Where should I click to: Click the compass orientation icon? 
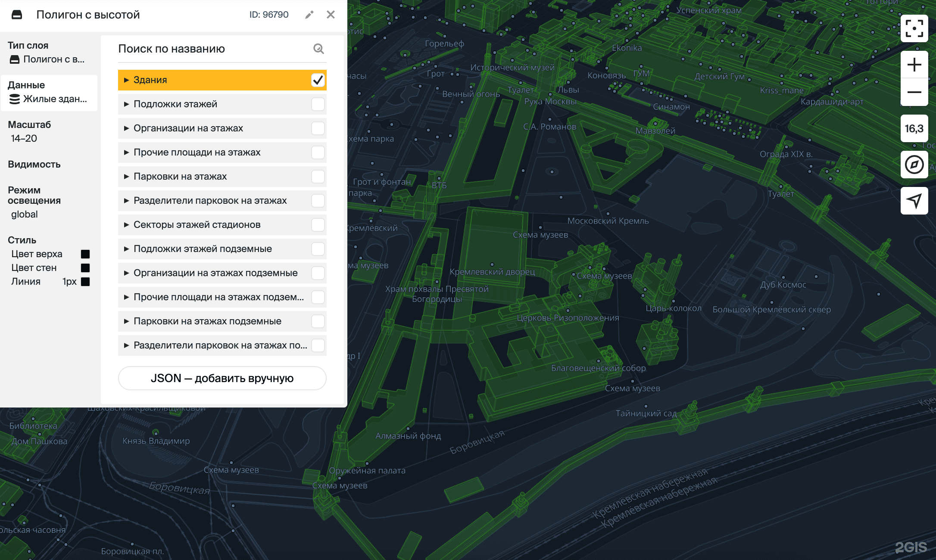[914, 165]
